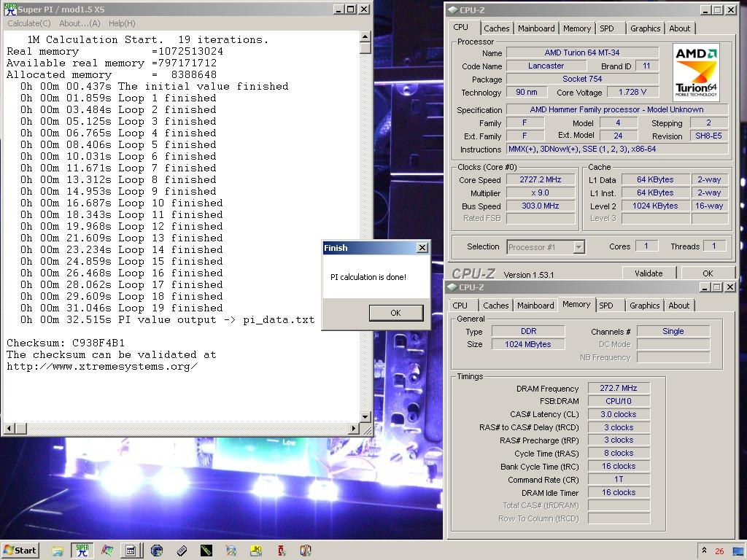
Task: Select SPD tab in top CPU-Z window
Action: [x=607, y=28]
